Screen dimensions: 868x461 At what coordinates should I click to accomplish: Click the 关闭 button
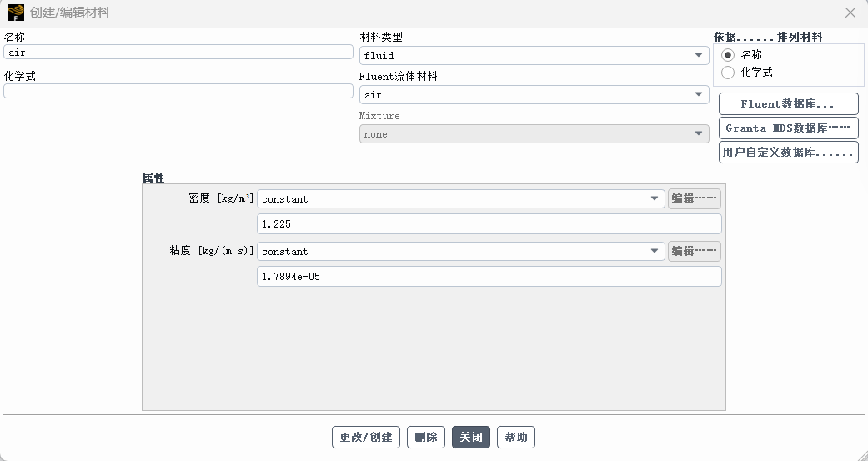coord(471,437)
